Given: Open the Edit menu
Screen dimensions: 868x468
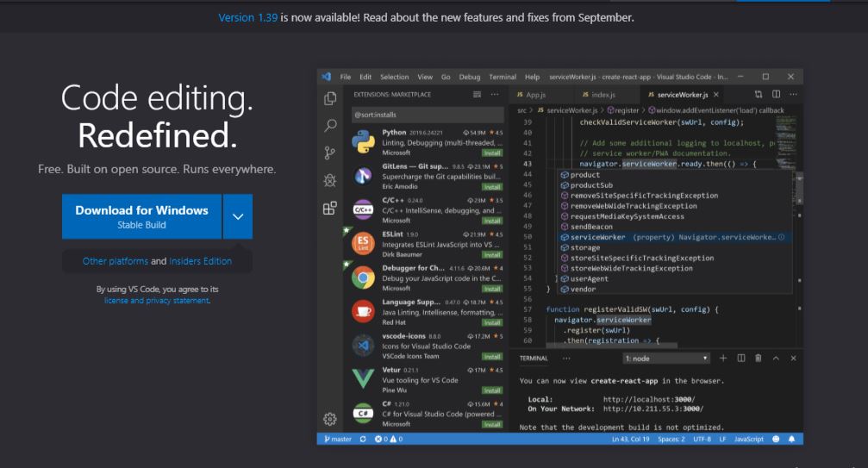Looking at the screenshot, I should click(x=365, y=77).
